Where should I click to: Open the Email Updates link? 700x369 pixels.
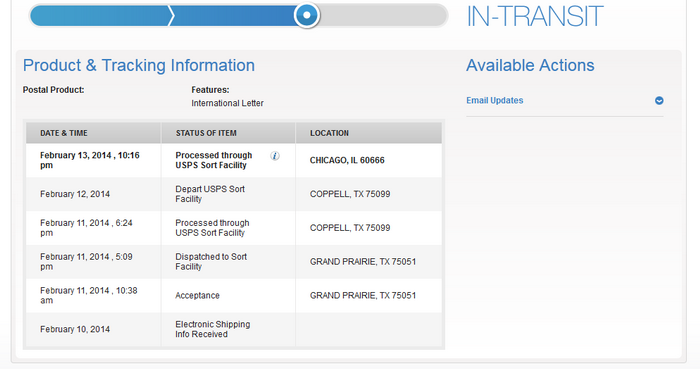[495, 100]
